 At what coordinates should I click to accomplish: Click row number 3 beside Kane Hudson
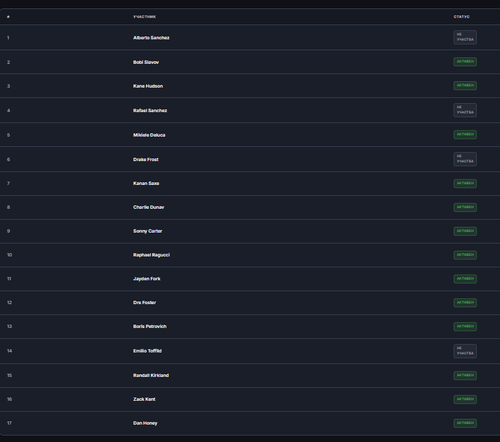pyautogui.click(x=8, y=86)
